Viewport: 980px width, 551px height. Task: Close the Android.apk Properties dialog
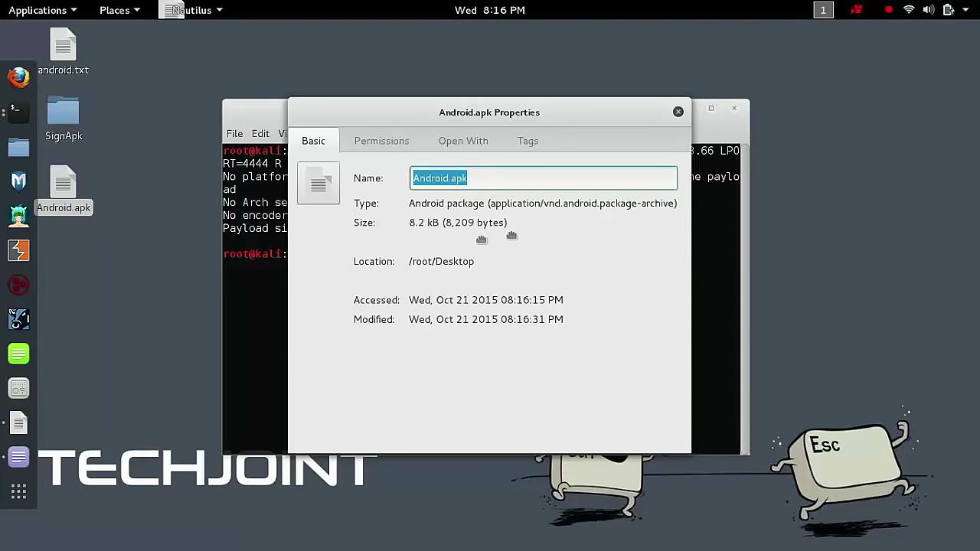click(678, 112)
